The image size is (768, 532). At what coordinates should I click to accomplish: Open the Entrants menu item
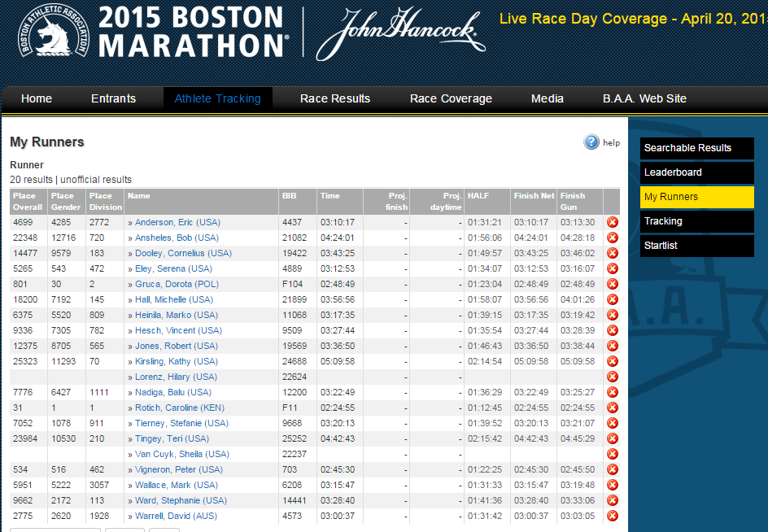pyautogui.click(x=113, y=98)
